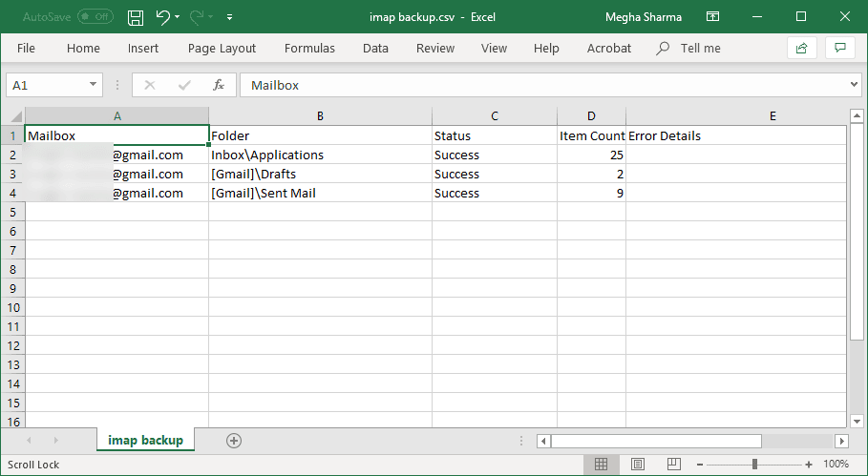Switch to Page Layout view icon

638,465
